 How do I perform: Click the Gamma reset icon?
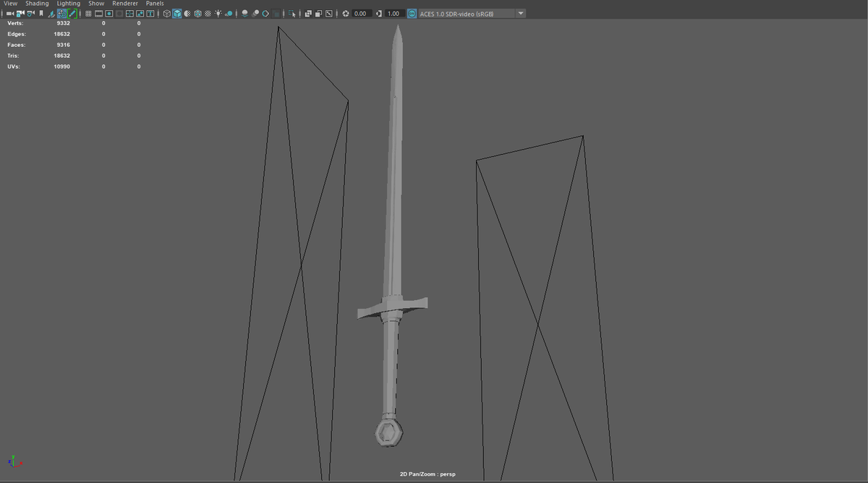379,14
